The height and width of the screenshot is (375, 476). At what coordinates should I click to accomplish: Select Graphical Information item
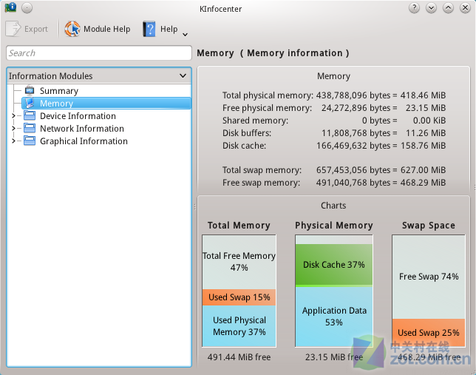pyautogui.click(x=84, y=141)
